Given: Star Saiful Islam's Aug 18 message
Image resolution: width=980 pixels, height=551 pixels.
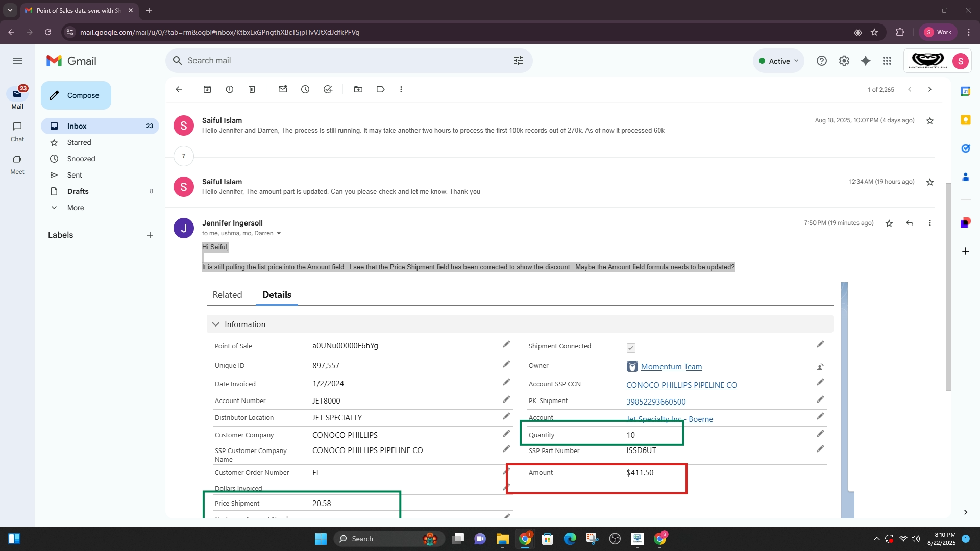Looking at the screenshot, I should point(930,121).
